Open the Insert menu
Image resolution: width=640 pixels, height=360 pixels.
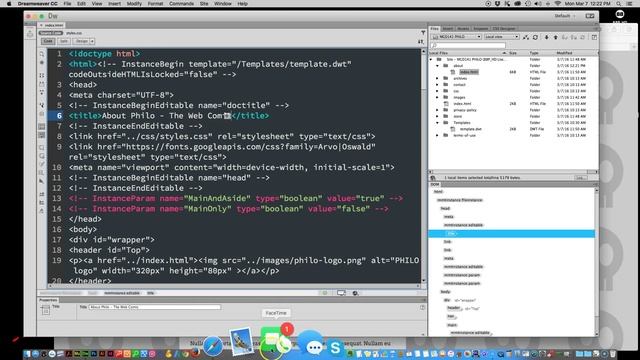tap(114, 4)
